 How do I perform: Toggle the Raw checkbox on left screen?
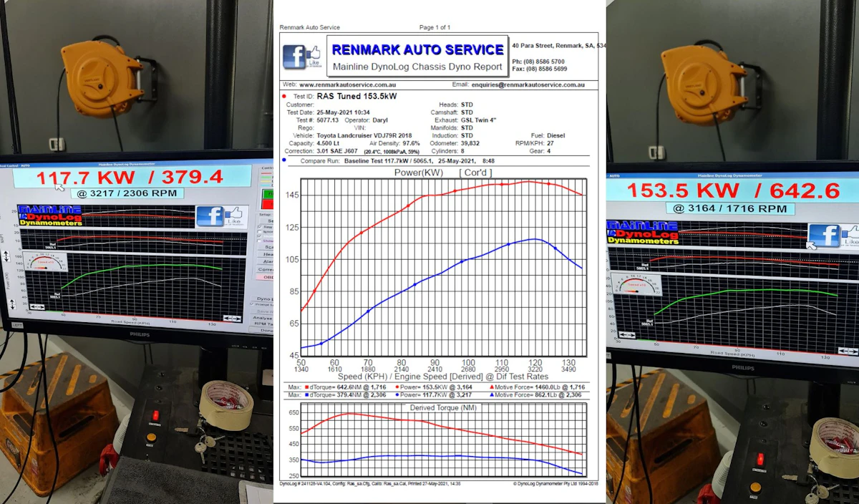(261, 226)
